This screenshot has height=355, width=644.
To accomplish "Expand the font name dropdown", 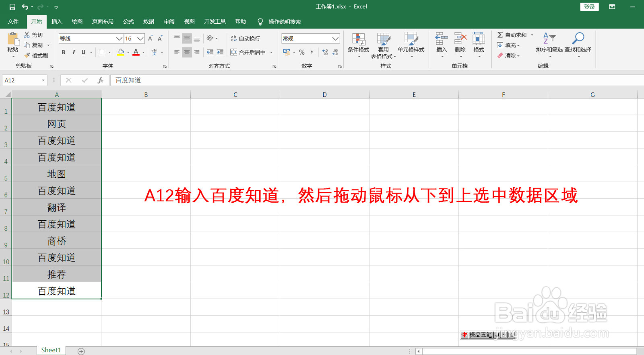I will tap(119, 39).
